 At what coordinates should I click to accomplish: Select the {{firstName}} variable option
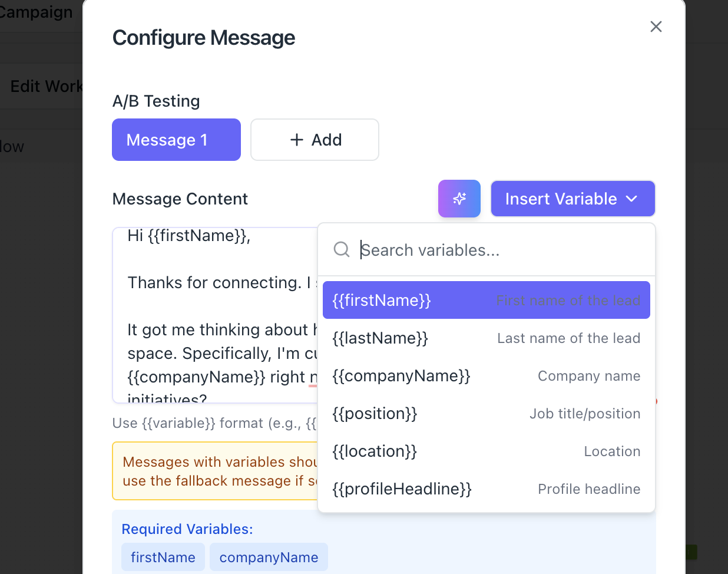[x=486, y=300]
